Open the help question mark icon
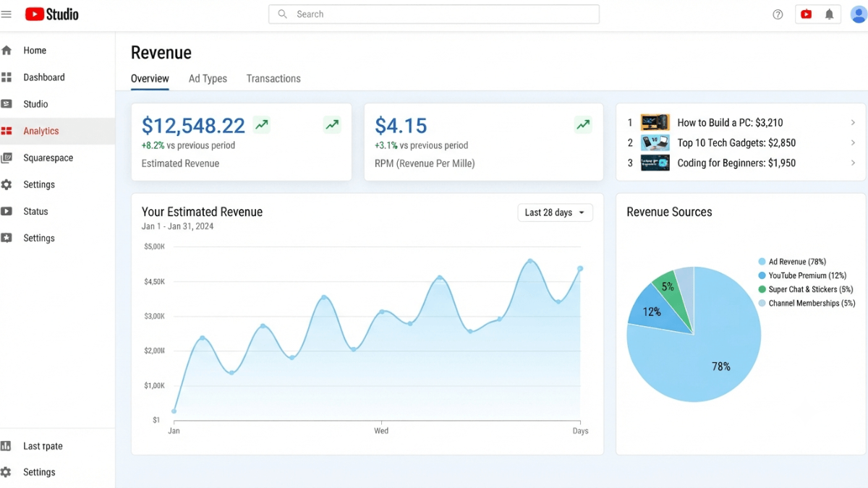The height and width of the screenshot is (488, 868). pos(778,14)
